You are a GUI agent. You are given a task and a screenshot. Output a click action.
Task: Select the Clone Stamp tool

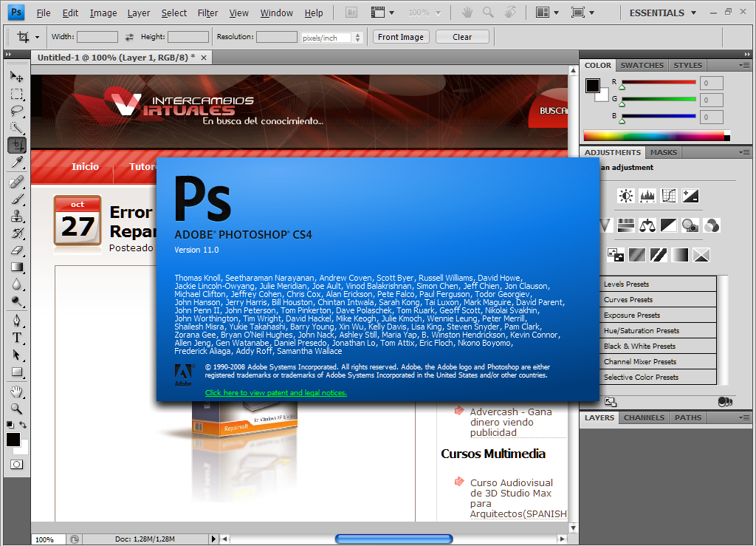pyautogui.click(x=17, y=216)
